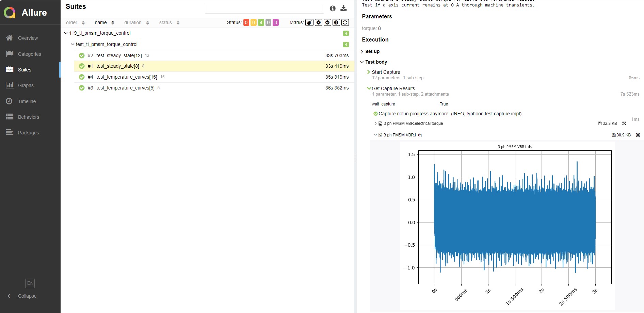Open Overview via home icon
This screenshot has height=313, width=644.
pyautogui.click(x=10, y=38)
